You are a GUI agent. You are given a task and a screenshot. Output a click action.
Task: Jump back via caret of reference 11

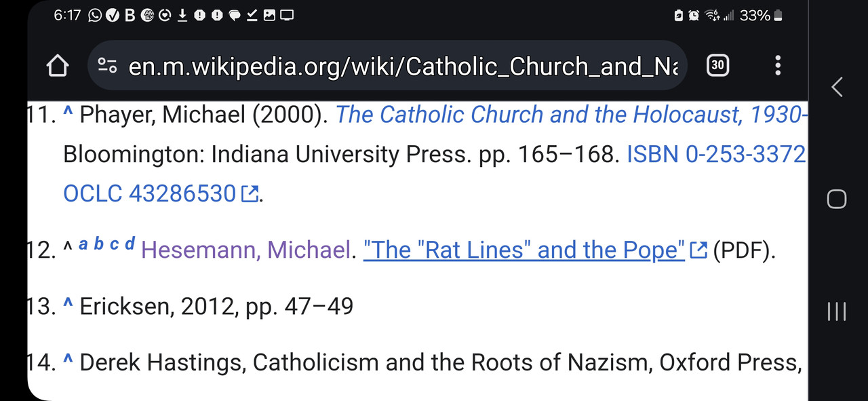68,113
